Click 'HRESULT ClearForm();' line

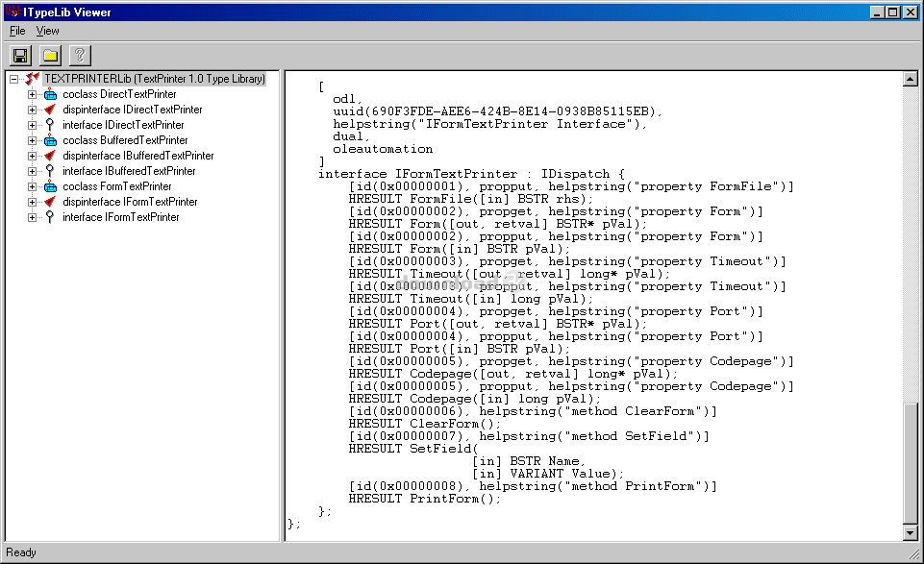pyautogui.click(x=425, y=424)
